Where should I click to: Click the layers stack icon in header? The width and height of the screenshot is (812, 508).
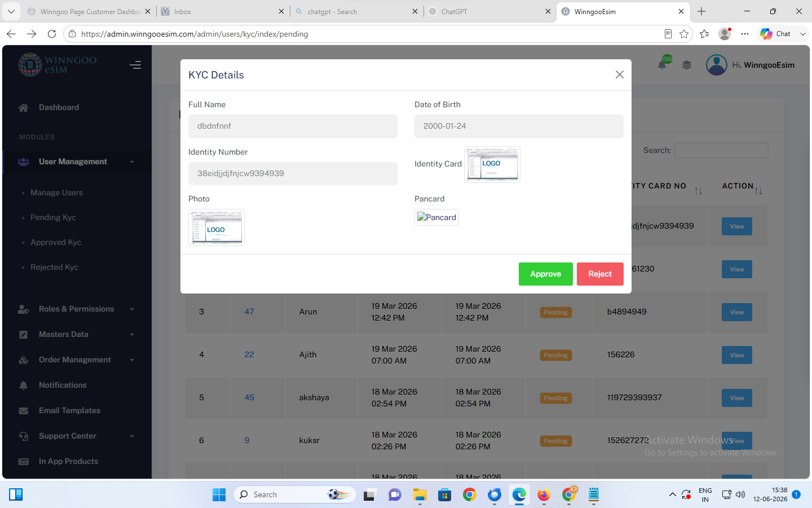(687, 65)
